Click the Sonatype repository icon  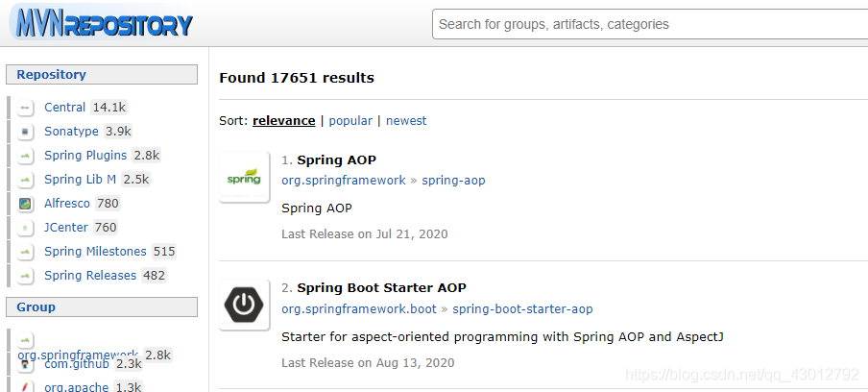point(26,132)
